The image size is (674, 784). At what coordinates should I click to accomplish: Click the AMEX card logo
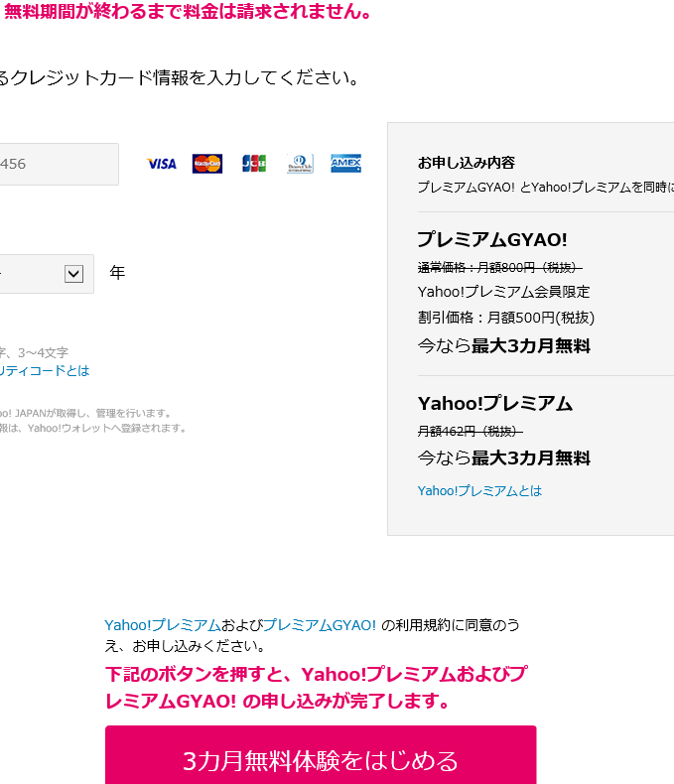coord(346,164)
